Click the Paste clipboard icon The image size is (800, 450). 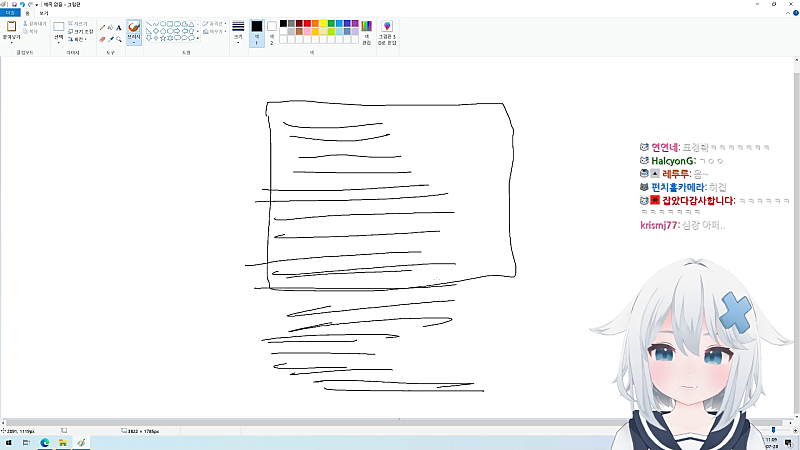tap(11, 27)
